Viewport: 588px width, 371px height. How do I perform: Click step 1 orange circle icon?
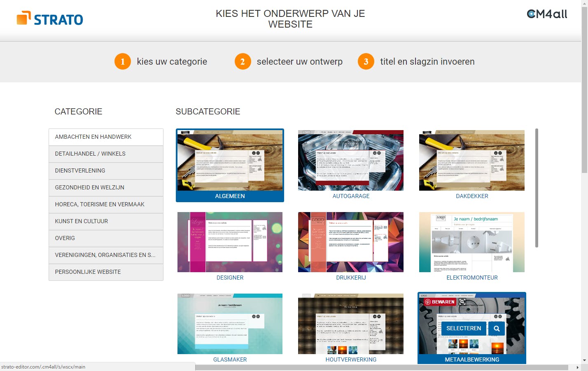(123, 62)
